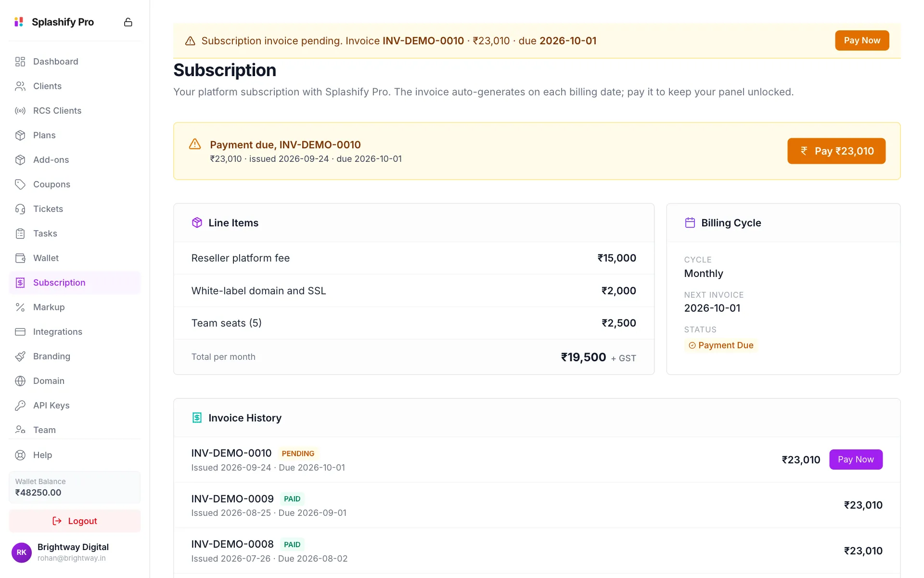924x578 pixels.
Task: Click the Splashify Pro logo
Action: 19,22
